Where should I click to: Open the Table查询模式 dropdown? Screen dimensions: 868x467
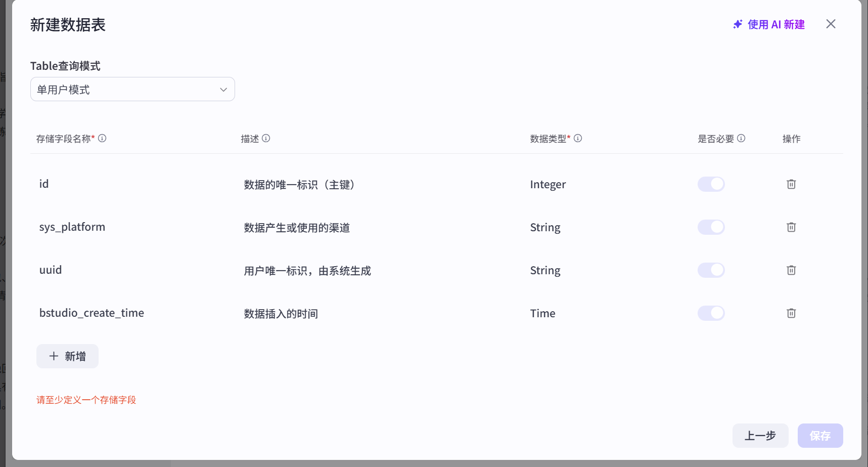click(132, 89)
